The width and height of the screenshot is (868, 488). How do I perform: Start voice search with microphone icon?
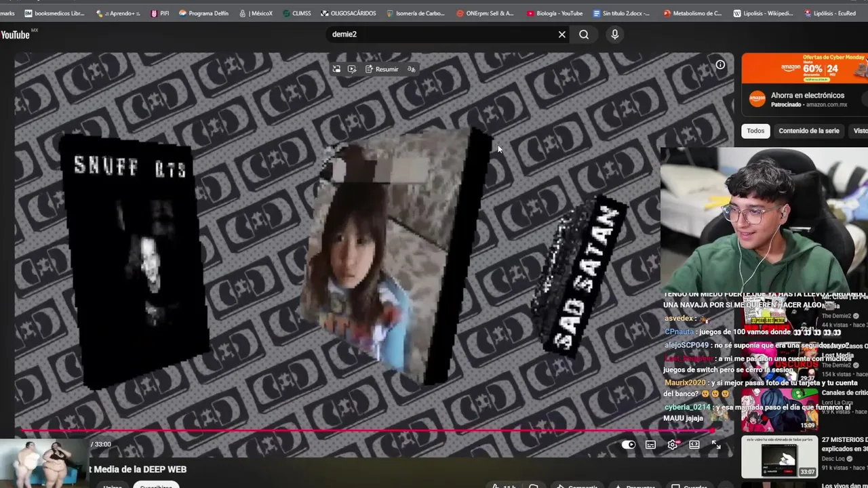click(615, 35)
